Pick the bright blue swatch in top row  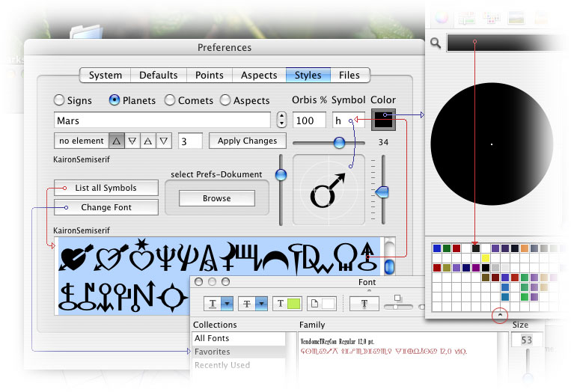(x=436, y=248)
